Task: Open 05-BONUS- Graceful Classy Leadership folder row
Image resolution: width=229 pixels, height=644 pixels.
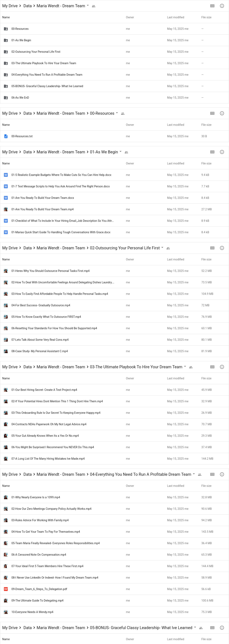Action: click(115, 86)
